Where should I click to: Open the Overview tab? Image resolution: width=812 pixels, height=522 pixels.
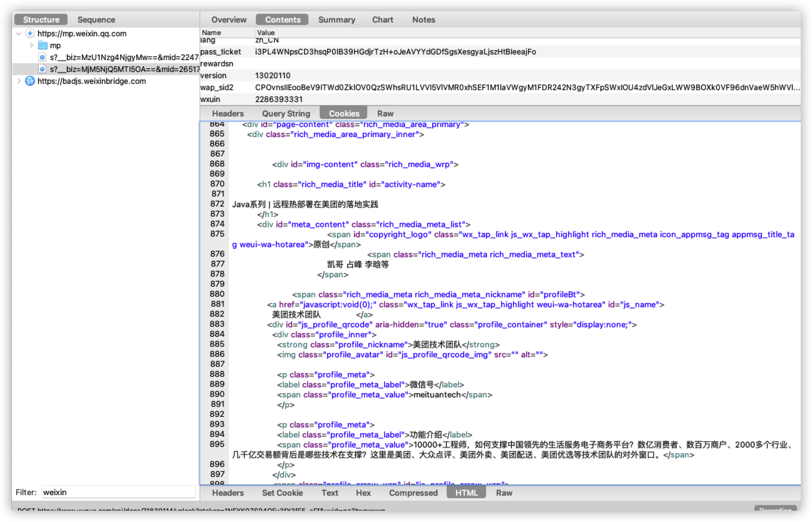tap(229, 20)
